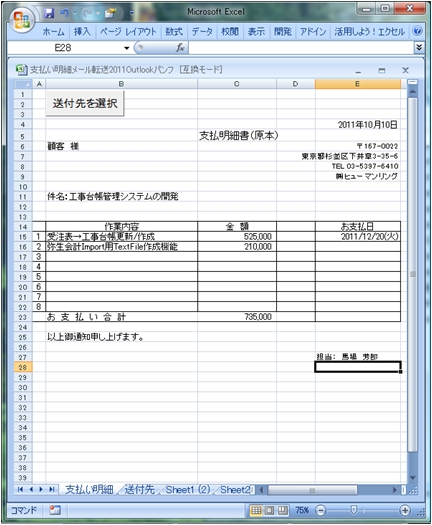
Task: Click the 送付先を選択 button
Action: coord(85,103)
